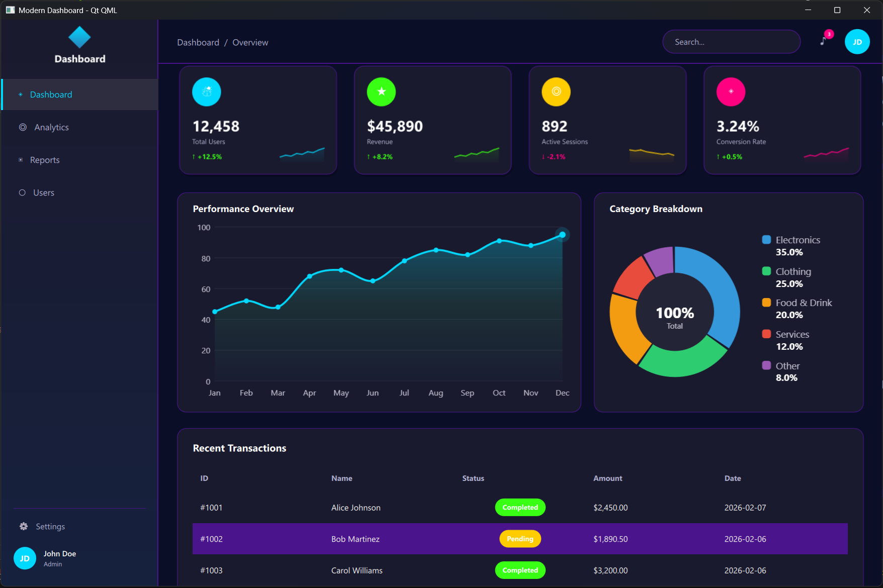Screen dimensions: 883x588
Task: Select the Analytics icon in the sidebar
Action: coord(22,127)
